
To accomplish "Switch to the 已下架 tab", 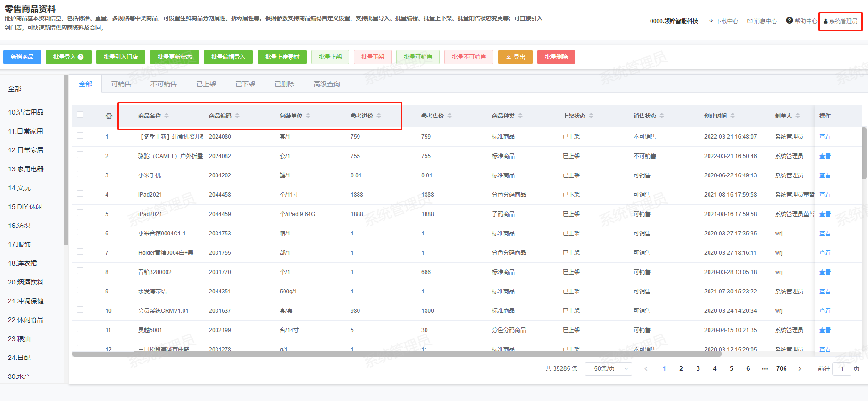I will (x=245, y=84).
